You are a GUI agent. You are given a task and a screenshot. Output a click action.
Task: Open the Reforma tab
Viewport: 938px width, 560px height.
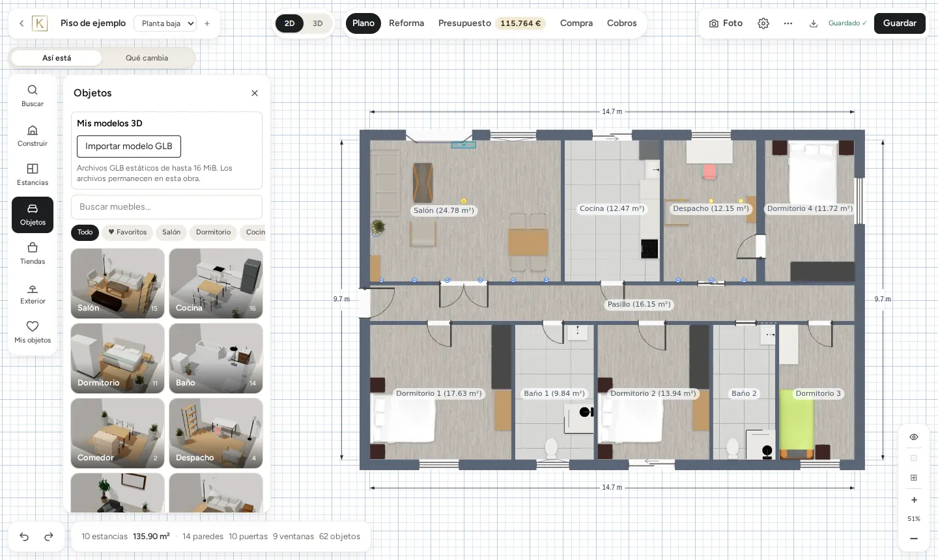(406, 23)
